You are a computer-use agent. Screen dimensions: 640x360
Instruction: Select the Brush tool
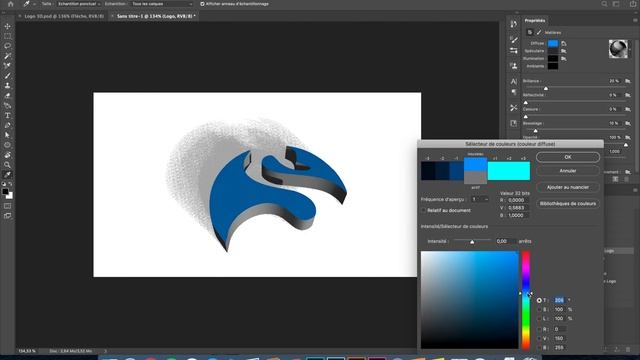[x=7, y=76]
